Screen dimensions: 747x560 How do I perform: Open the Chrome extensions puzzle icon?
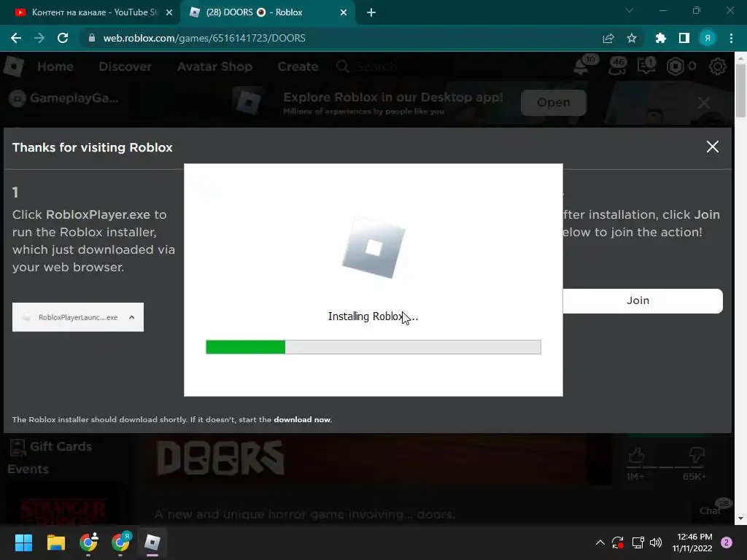tap(660, 38)
